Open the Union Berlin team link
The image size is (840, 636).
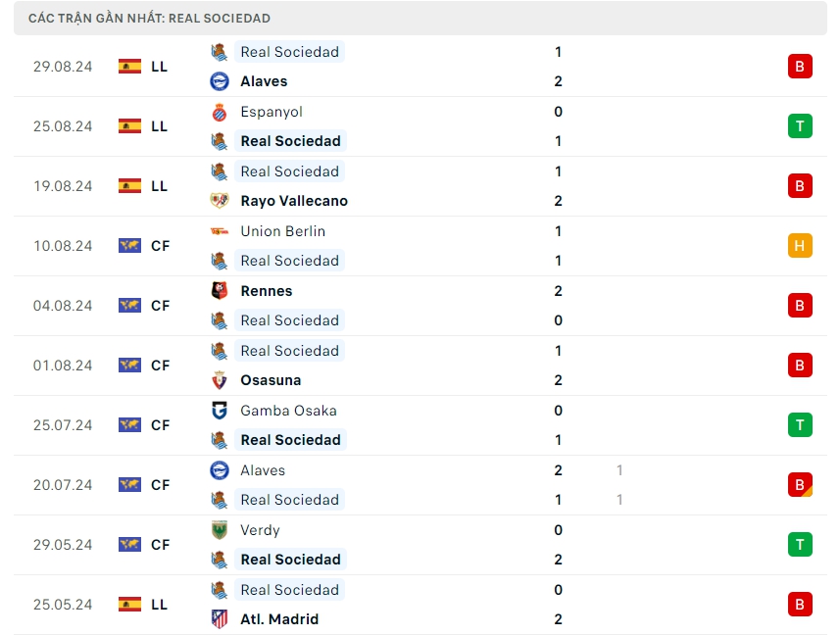click(x=282, y=231)
